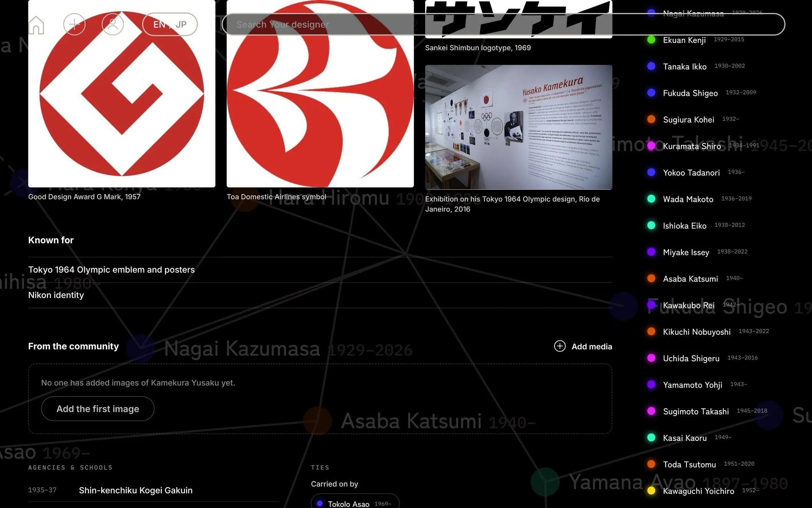The image size is (812, 508).
Task: Open the user profile icon
Action: click(x=113, y=24)
